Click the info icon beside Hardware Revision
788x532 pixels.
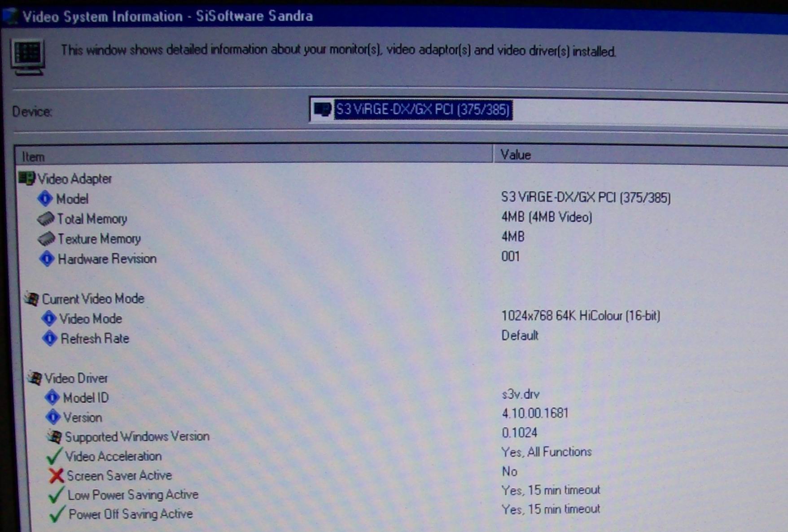pos(47,258)
